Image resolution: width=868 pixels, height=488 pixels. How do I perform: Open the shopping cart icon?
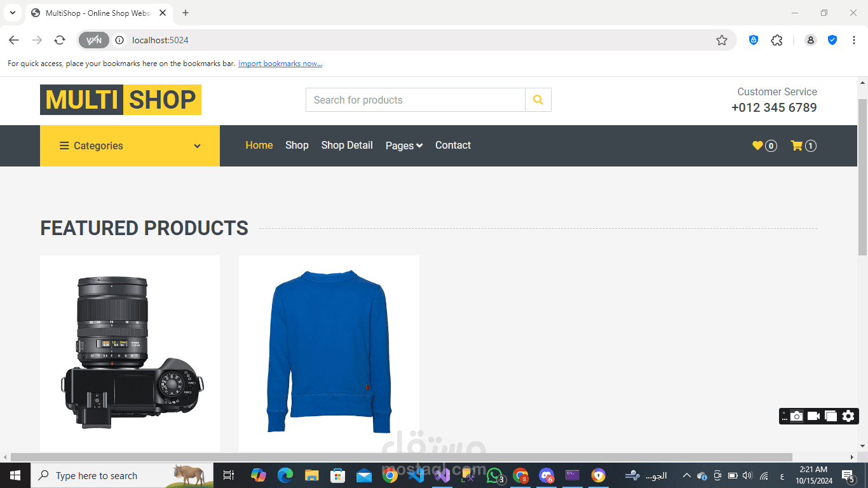point(796,146)
